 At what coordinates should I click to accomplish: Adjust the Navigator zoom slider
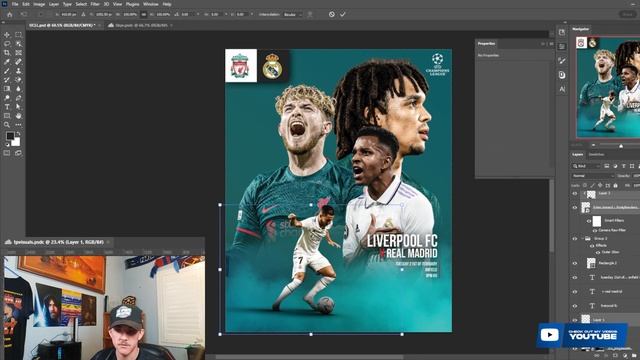click(621, 145)
